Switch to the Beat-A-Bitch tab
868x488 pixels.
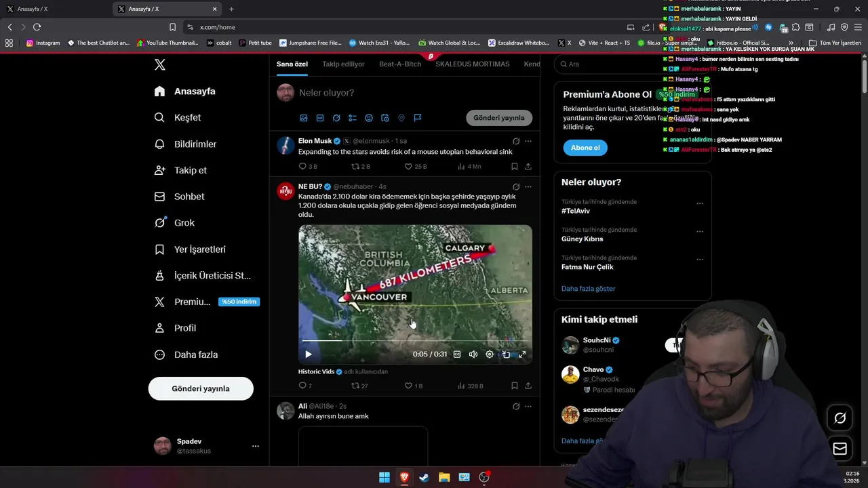[x=400, y=64]
